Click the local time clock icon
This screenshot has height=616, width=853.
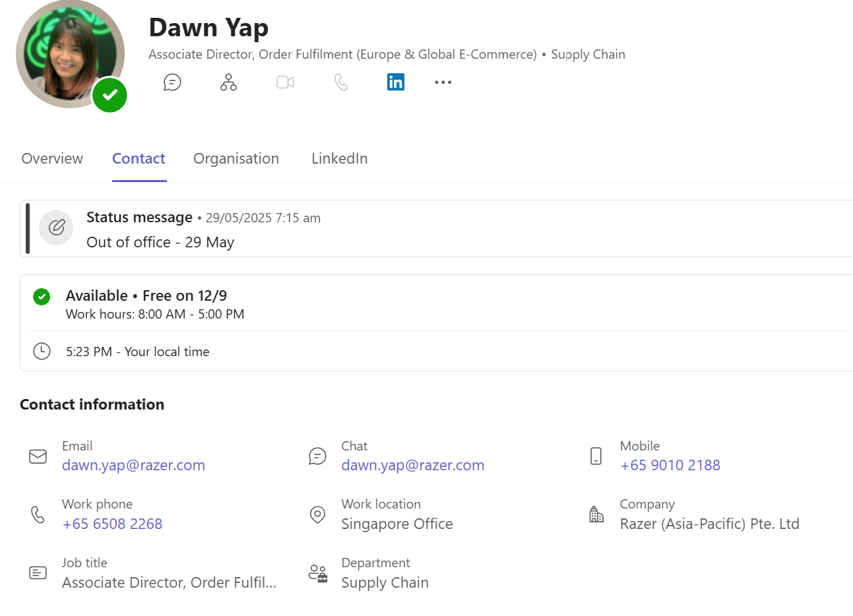pos(42,351)
